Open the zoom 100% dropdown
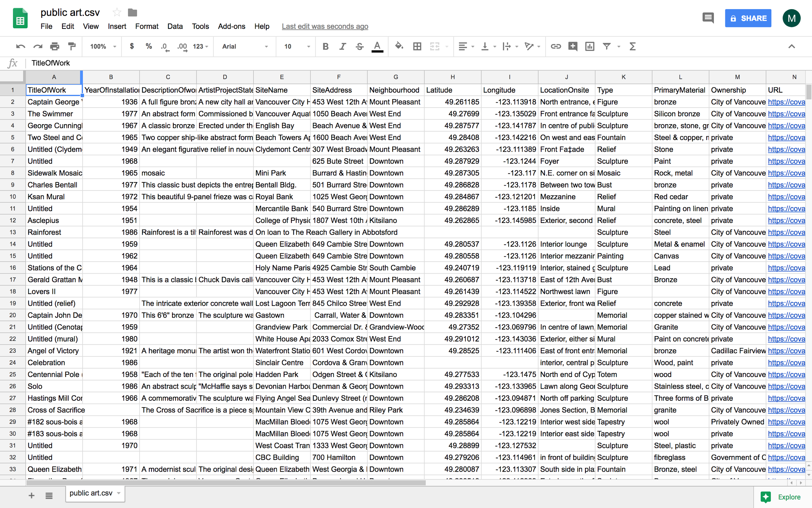The image size is (812, 508). (x=103, y=46)
